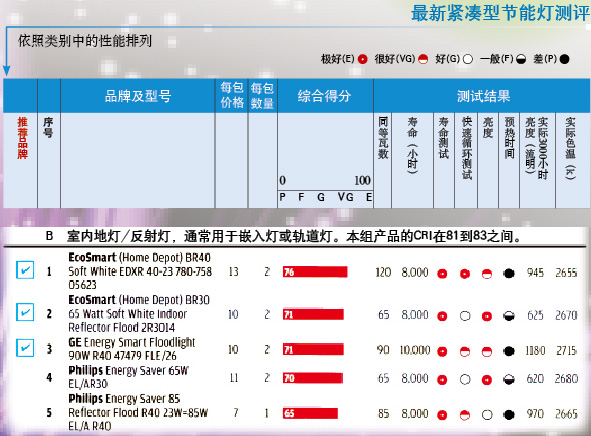
Task: Click EcoSmart BR30 寿命测试 rating icon
Action: pyautogui.click(x=442, y=316)
